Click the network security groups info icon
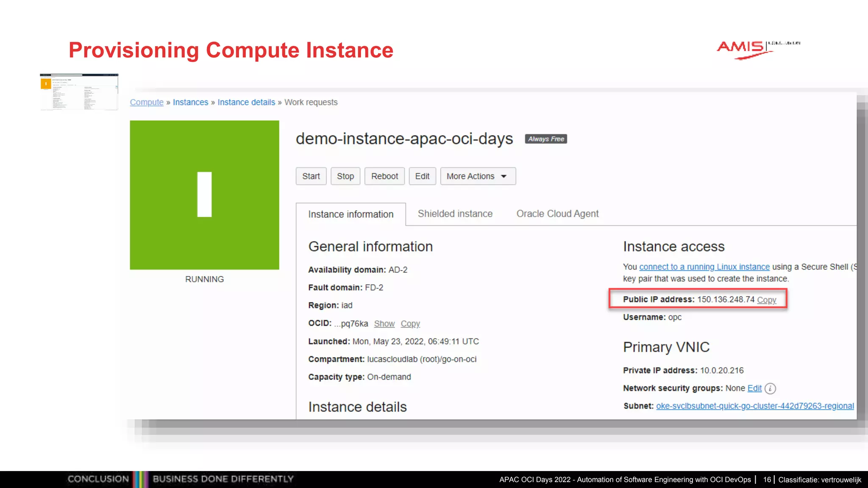 point(771,388)
